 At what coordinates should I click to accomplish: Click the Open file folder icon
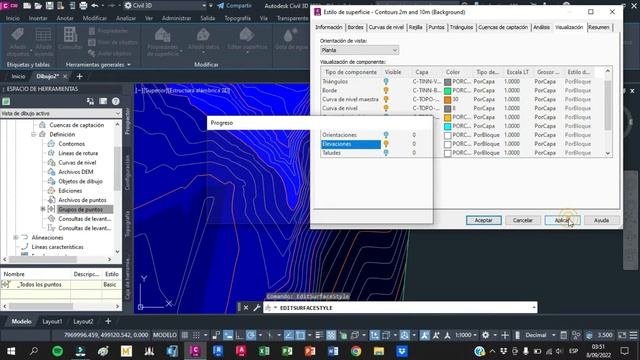(x=38, y=6)
